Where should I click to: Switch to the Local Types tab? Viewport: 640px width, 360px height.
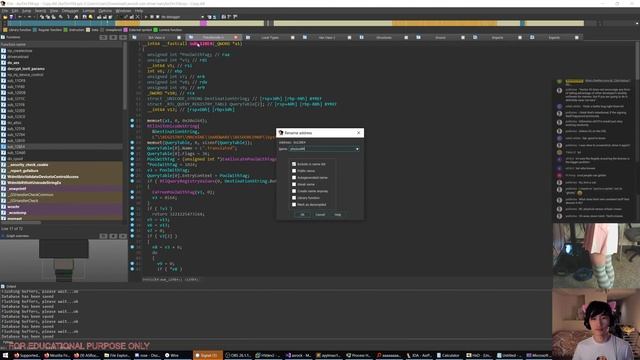[x=270, y=38]
